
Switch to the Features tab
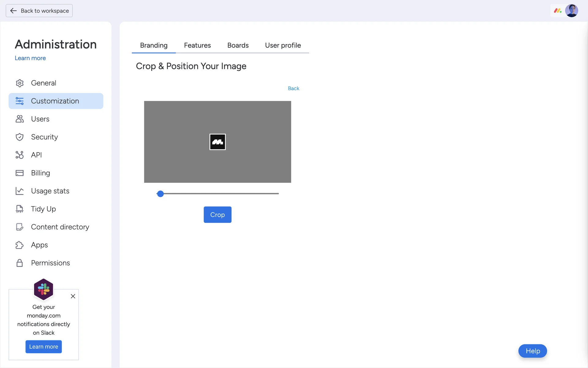click(197, 45)
